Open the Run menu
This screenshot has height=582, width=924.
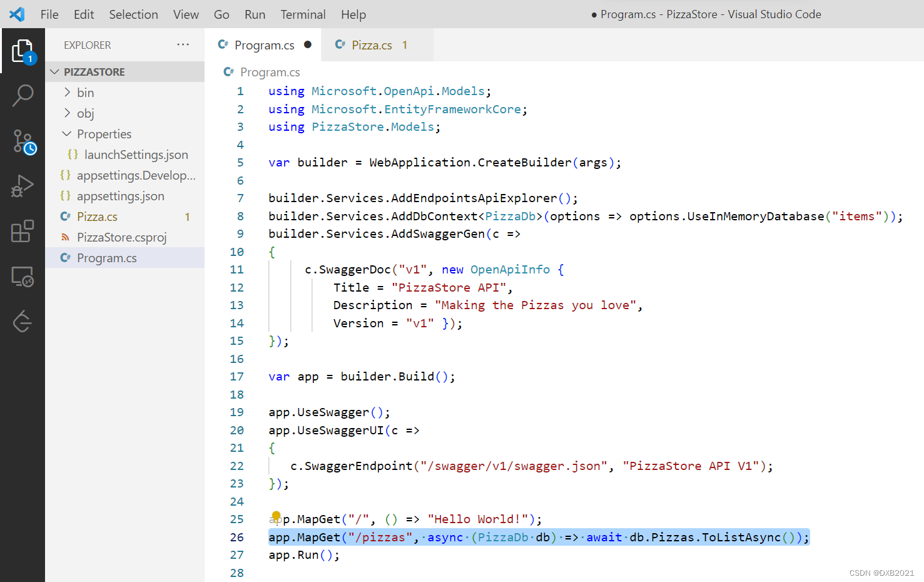tap(255, 14)
